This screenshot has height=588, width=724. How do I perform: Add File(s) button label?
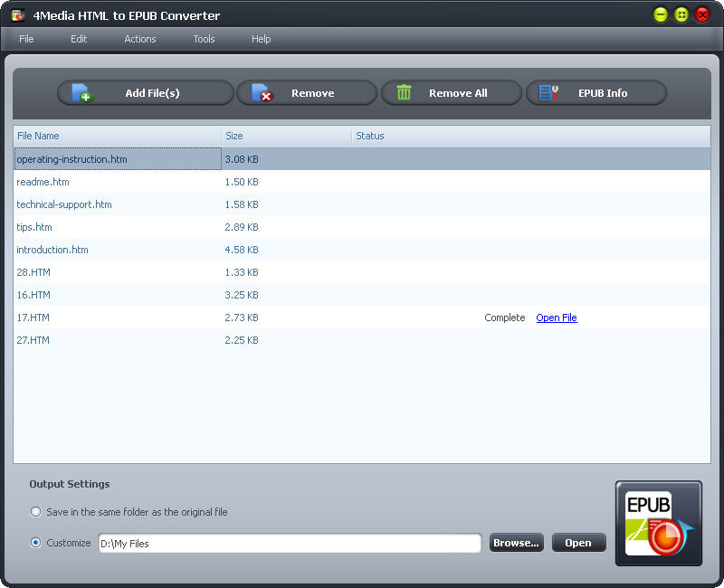[152, 93]
